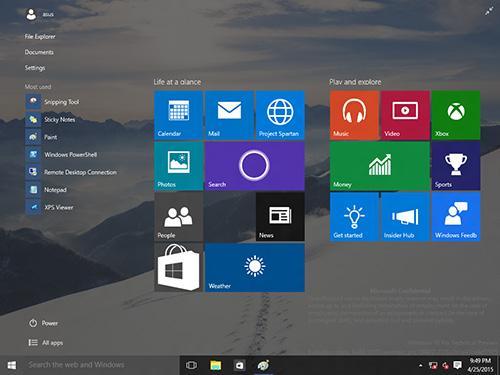Open the Sports tile
The image size is (500, 375).
pos(456,166)
